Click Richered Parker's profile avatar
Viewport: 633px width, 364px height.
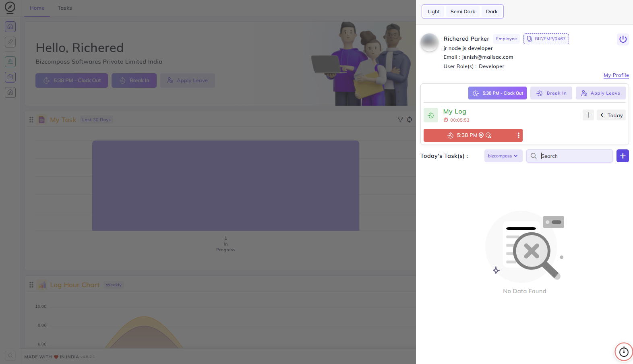point(429,42)
